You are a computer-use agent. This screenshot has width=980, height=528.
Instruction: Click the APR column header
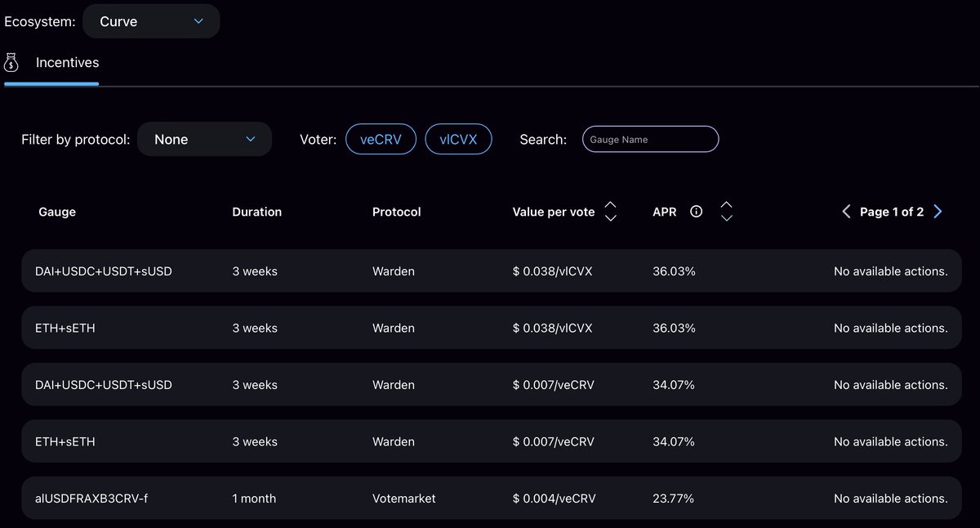coord(664,211)
